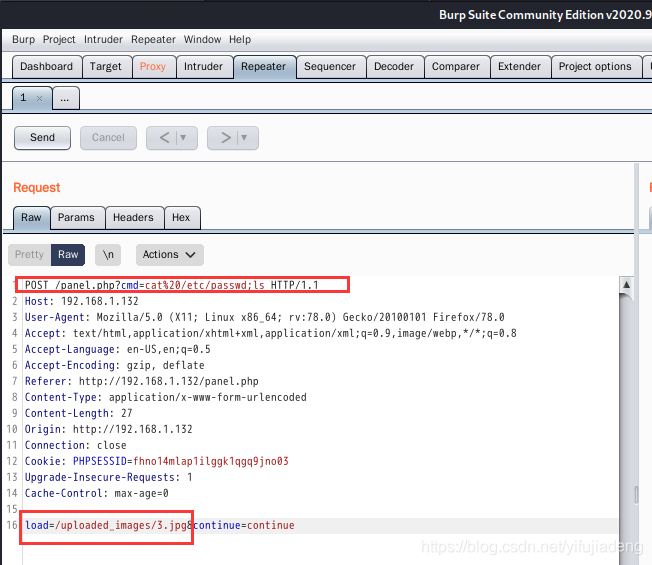Click the Origin header line
The image size is (652, 565).
pyautogui.click(x=109, y=429)
